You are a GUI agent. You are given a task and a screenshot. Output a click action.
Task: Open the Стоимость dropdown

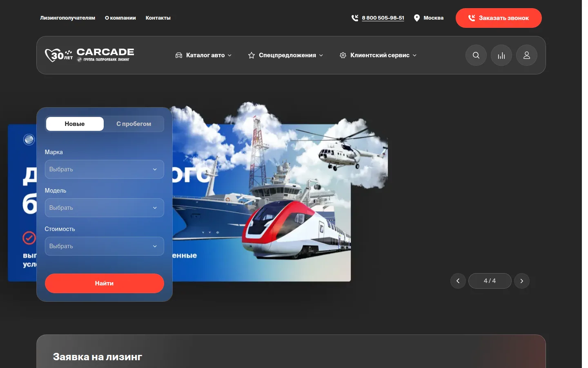(105, 246)
